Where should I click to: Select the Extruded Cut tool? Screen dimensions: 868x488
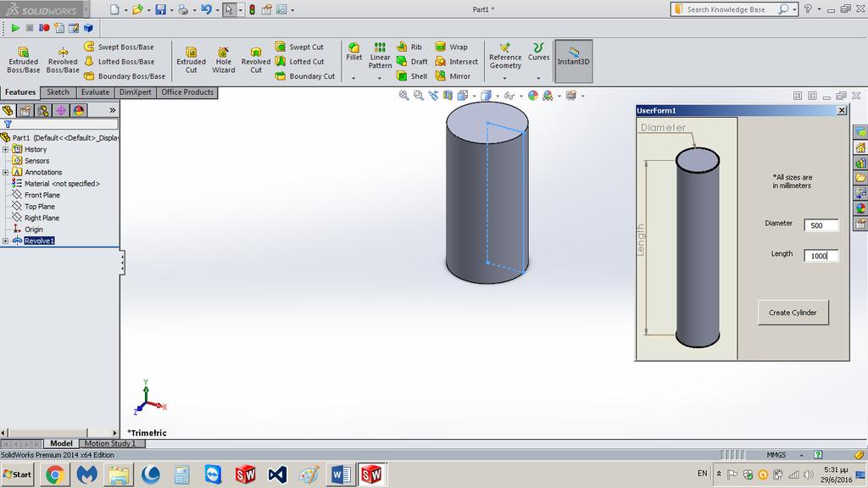(x=191, y=60)
